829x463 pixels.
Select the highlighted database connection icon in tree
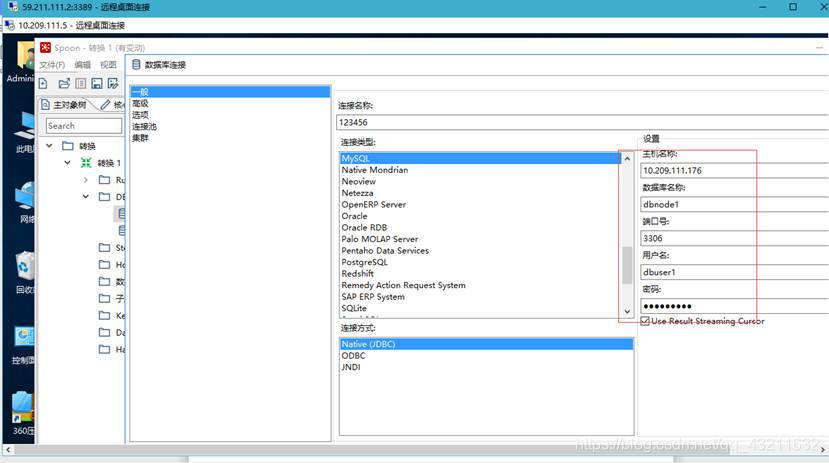point(121,214)
